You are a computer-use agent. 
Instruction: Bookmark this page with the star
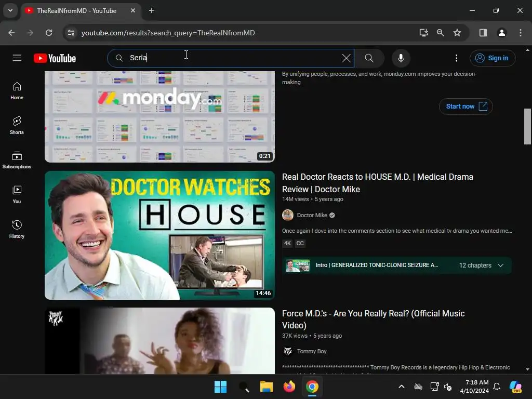(457, 33)
